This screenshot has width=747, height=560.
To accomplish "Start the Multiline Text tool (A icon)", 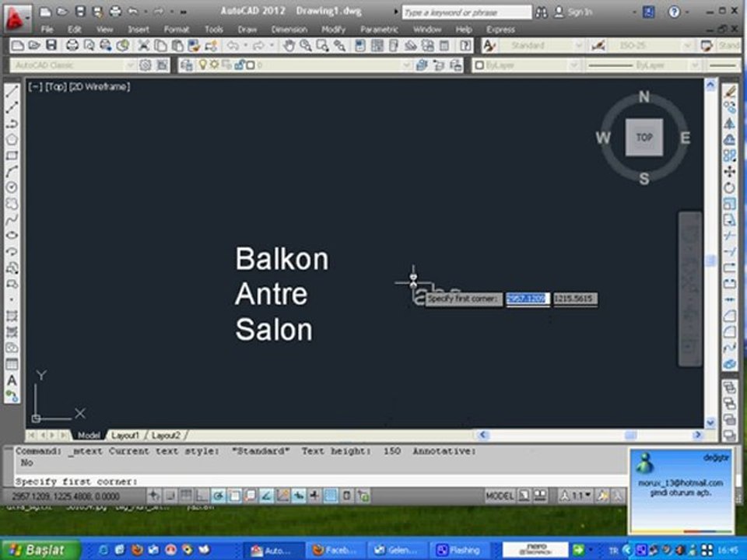I will tap(12, 380).
